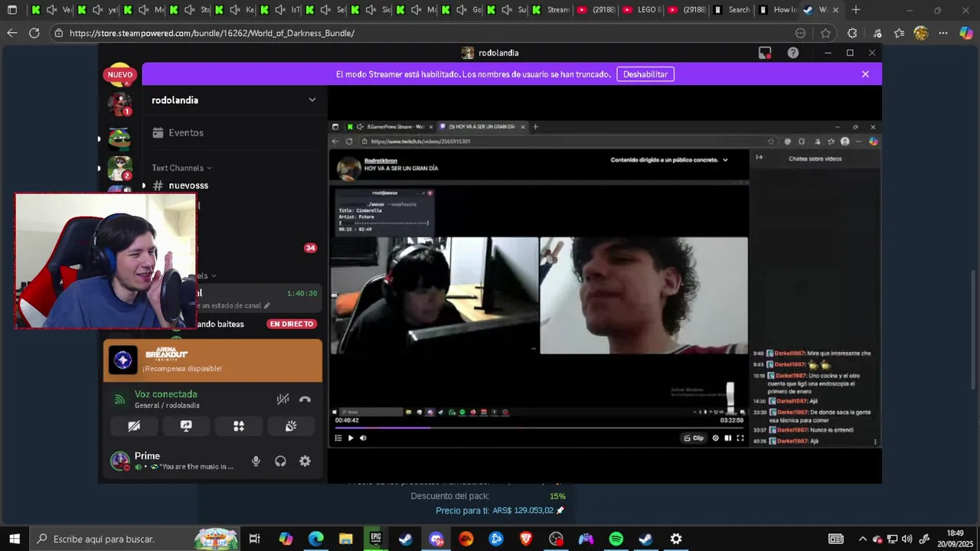Switch to the Search browser tab

click(731, 10)
